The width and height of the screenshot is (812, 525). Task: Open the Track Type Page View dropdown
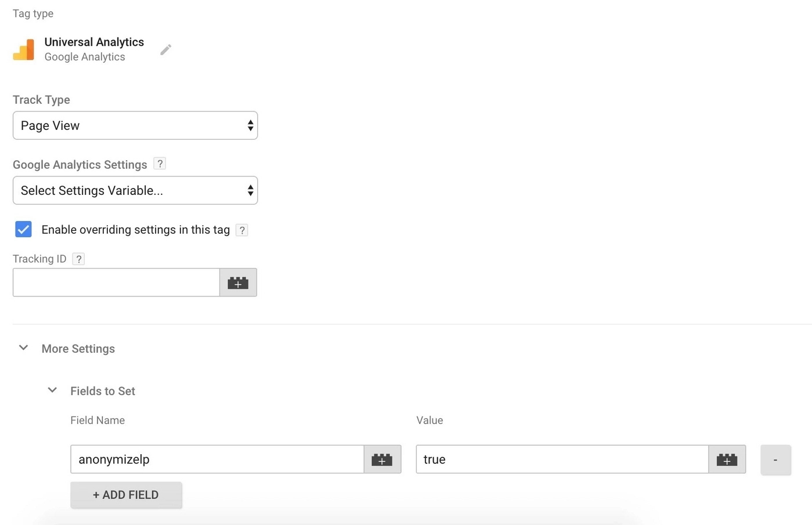pyautogui.click(x=135, y=125)
